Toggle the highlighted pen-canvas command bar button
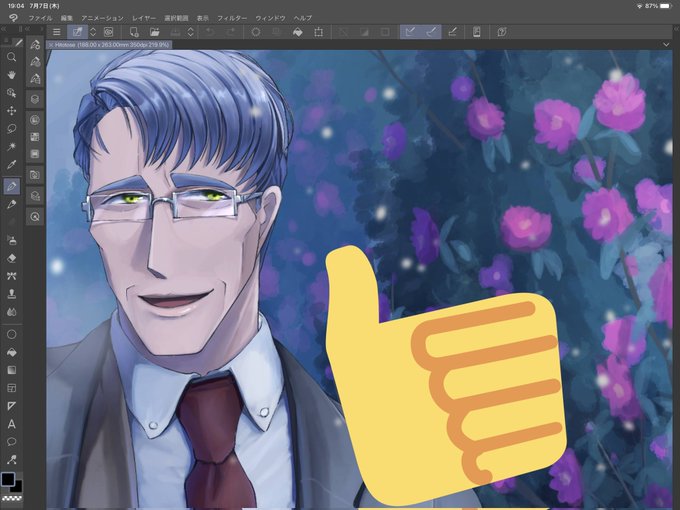This screenshot has width=680, height=510. [x=77, y=32]
